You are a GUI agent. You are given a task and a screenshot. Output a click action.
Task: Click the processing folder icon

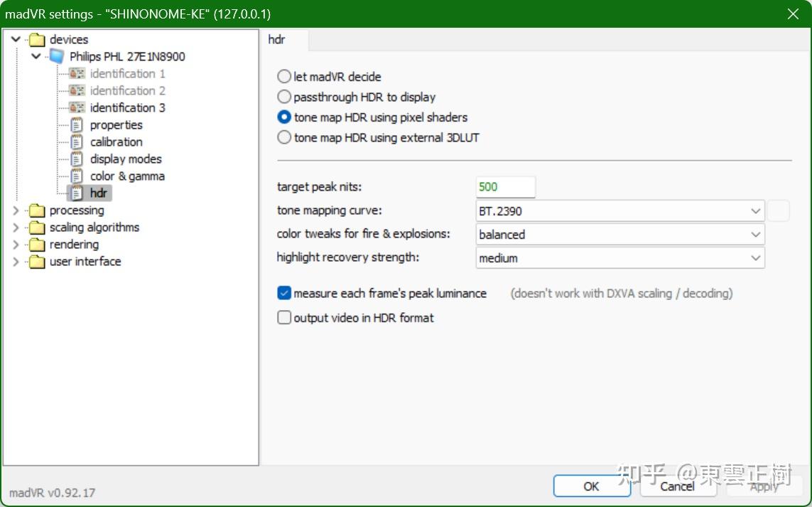coord(37,210)
